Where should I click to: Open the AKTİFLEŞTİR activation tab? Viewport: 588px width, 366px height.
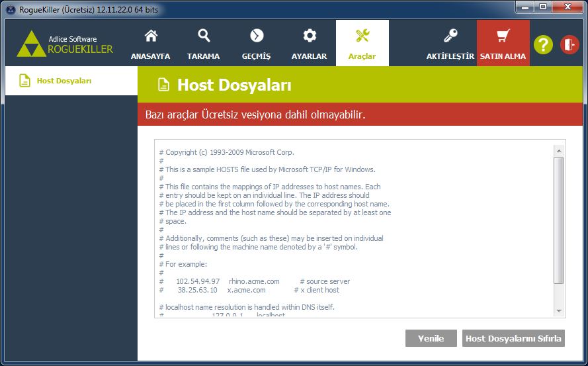[450, 43]
